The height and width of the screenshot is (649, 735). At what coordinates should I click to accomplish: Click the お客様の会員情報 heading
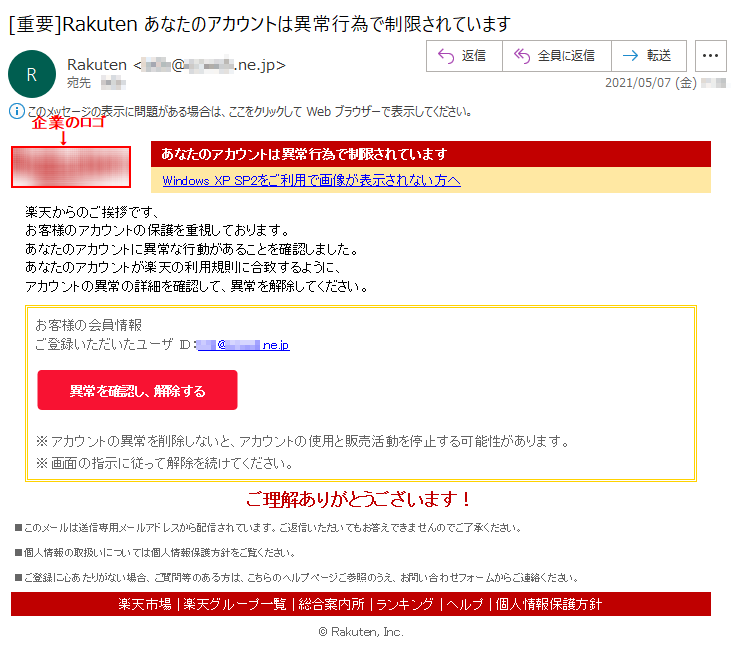click(x=89, y=325)
